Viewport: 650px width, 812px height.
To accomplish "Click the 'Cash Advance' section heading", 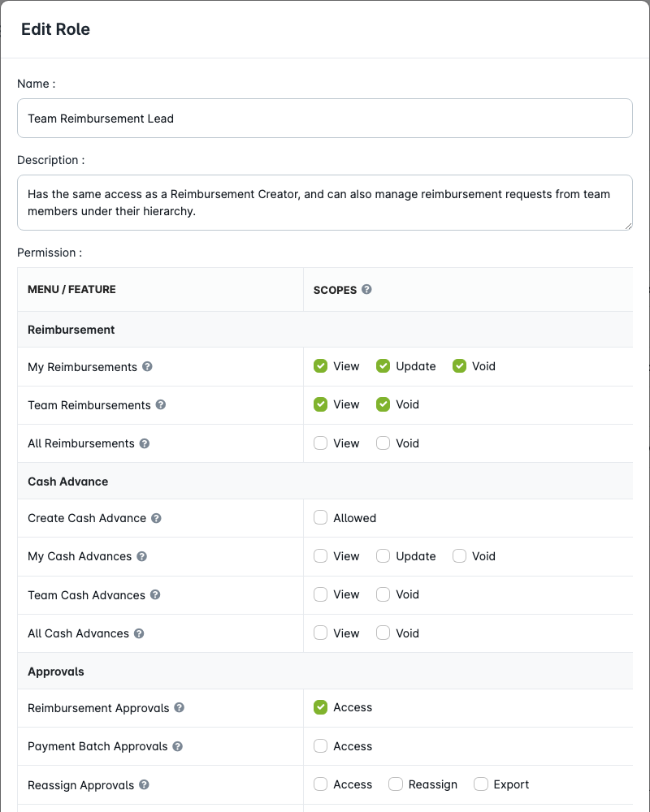I will point(68,482).
